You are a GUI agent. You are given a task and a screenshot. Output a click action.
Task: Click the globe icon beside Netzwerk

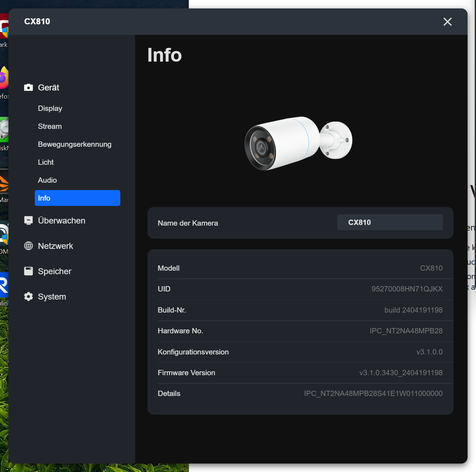pos(28,246)
